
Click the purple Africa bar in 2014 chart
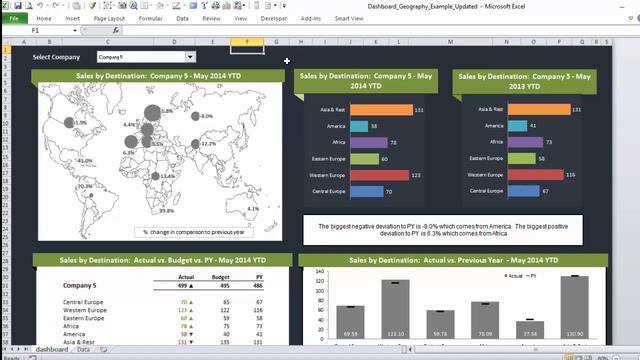pyautogui.click(x=369, y=142)
